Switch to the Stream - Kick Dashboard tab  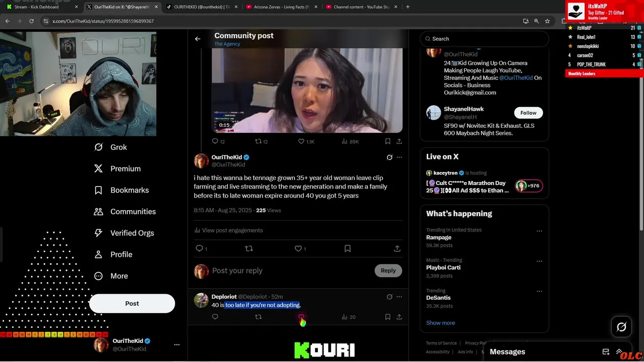pyautogui.click(x=36, y=7)
